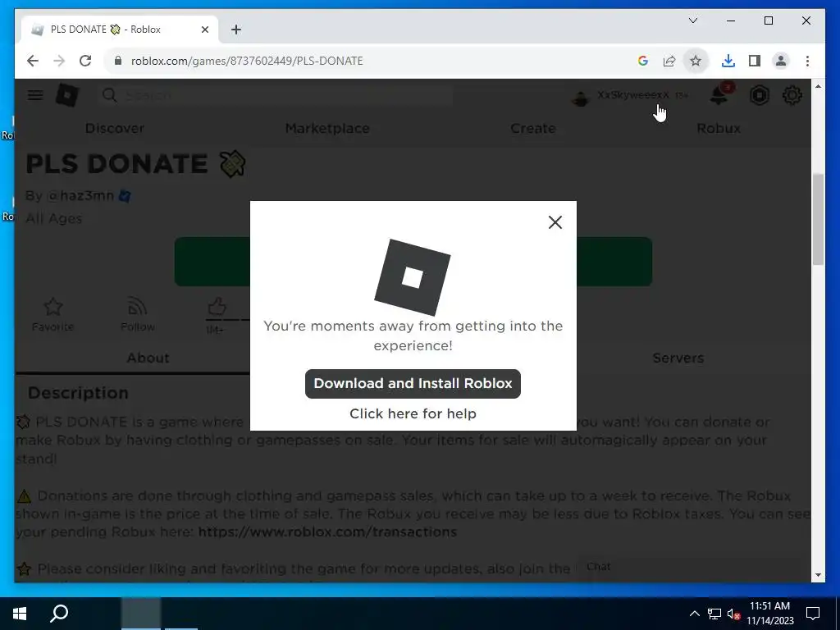Go to Discover
840x630 pixels.
point(115,129)
